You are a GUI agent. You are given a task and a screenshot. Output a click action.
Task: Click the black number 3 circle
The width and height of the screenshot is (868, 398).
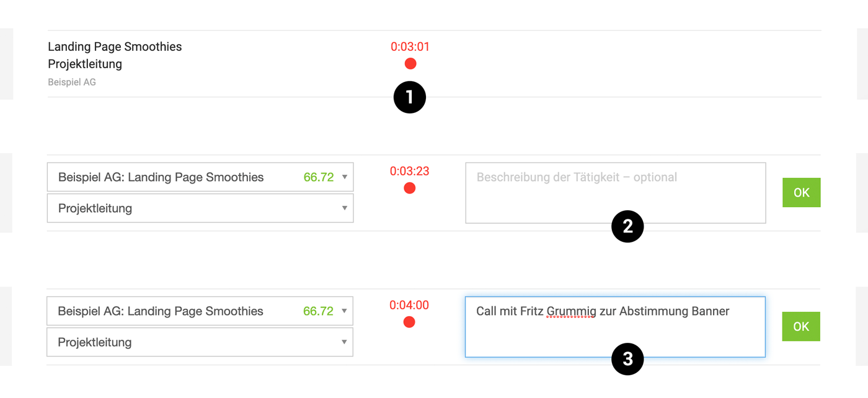tap(627, 359)
